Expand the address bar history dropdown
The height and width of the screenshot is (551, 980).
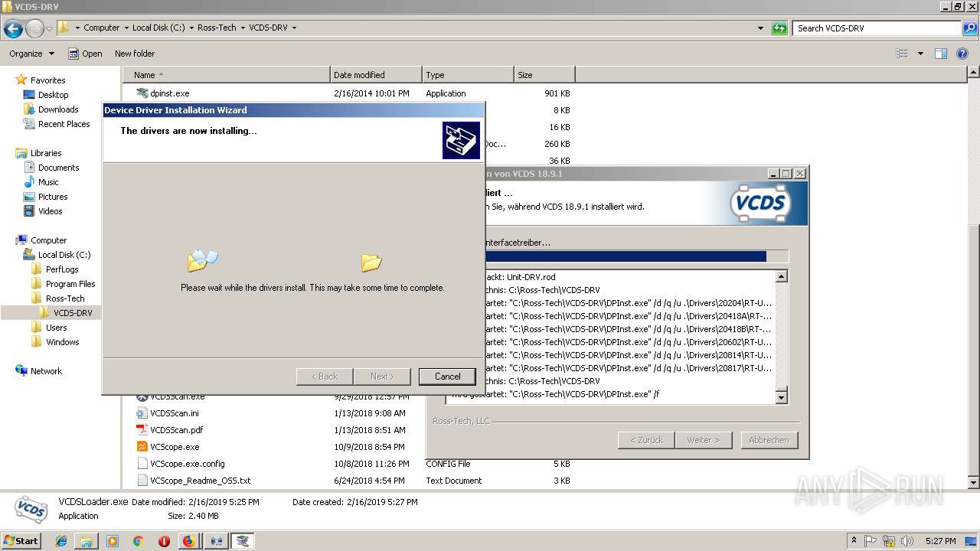pos(760,28)
